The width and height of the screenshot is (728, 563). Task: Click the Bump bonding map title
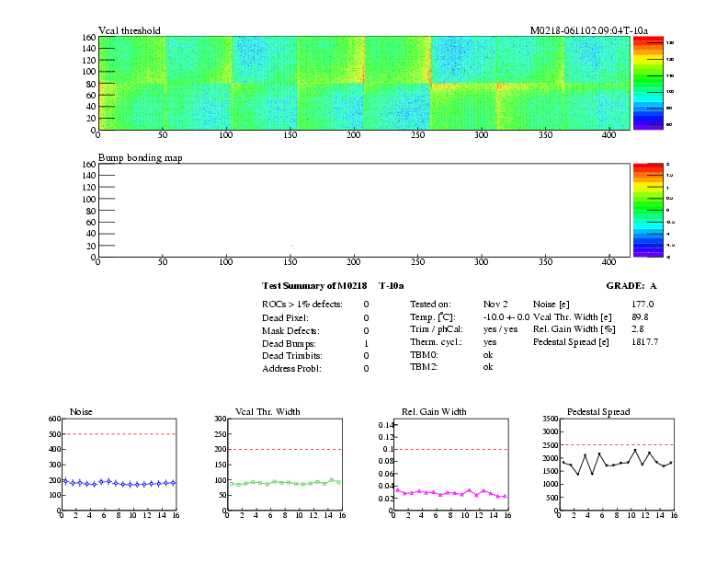click(x=140, y=157)
